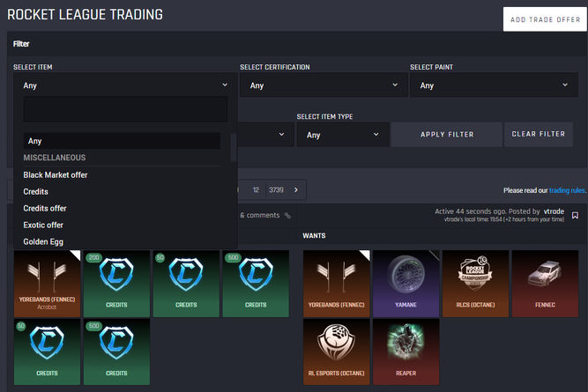Click the Apply Filter button
This screenshot has width=588, height=392.
[x=447, y=134]
